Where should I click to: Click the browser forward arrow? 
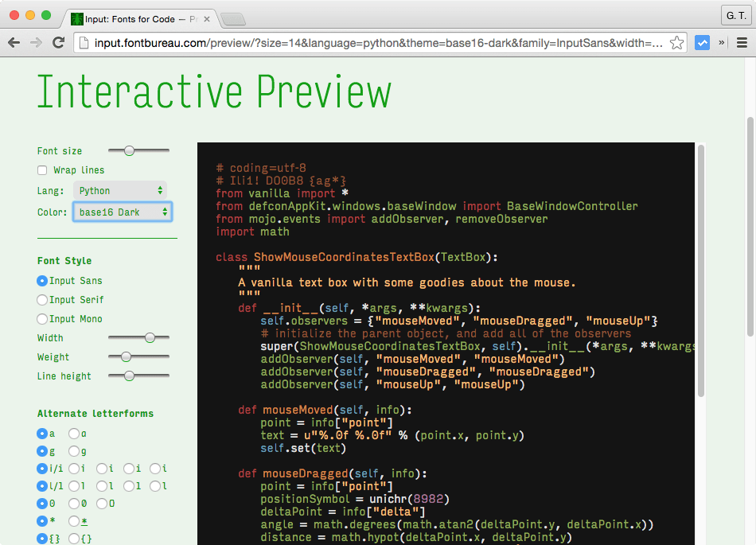tap(36, 43)
